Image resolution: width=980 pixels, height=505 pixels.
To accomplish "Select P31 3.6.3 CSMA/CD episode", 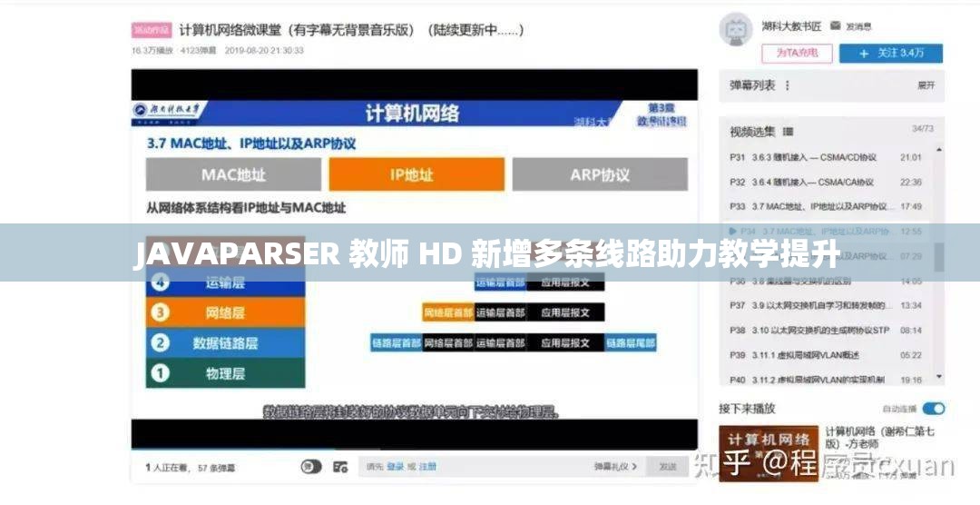I will tap(826, 157).
